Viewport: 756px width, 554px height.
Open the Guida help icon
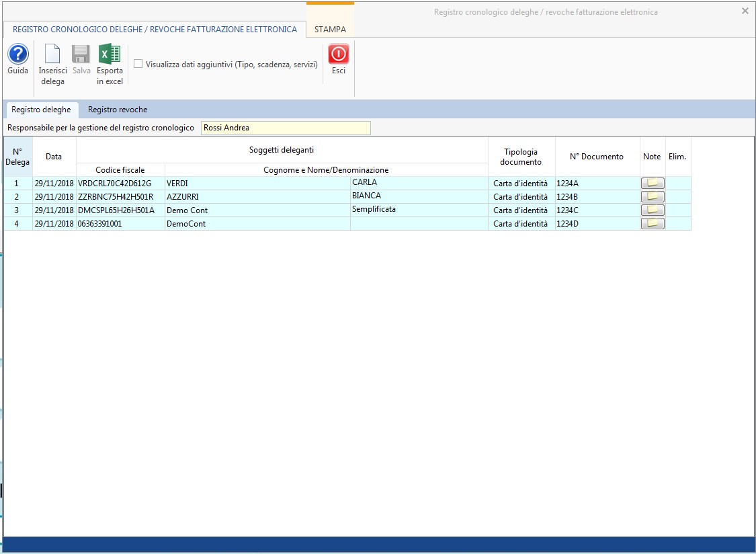[17, 55]
